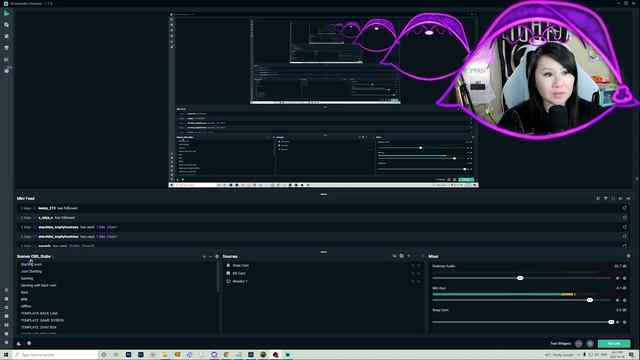Screen dimensions: 640x360
Task: Click the filter icon in Mini Feed header
Action: click(606, 198)
